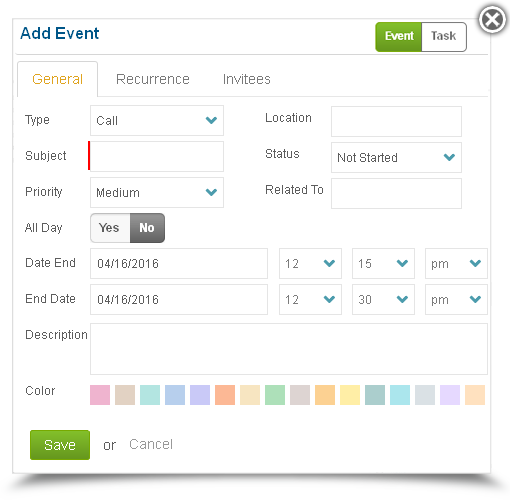Image resolution: width=510 pixels, height=500 pixels.
Task: Choose the orange salmon color swatch
Action: click(x=225, y=395)
